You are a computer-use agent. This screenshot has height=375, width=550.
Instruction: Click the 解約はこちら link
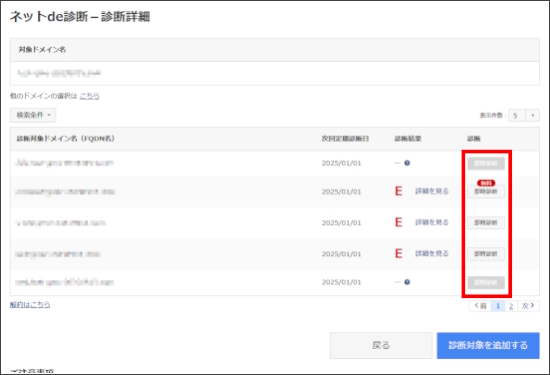coord(30,304)
